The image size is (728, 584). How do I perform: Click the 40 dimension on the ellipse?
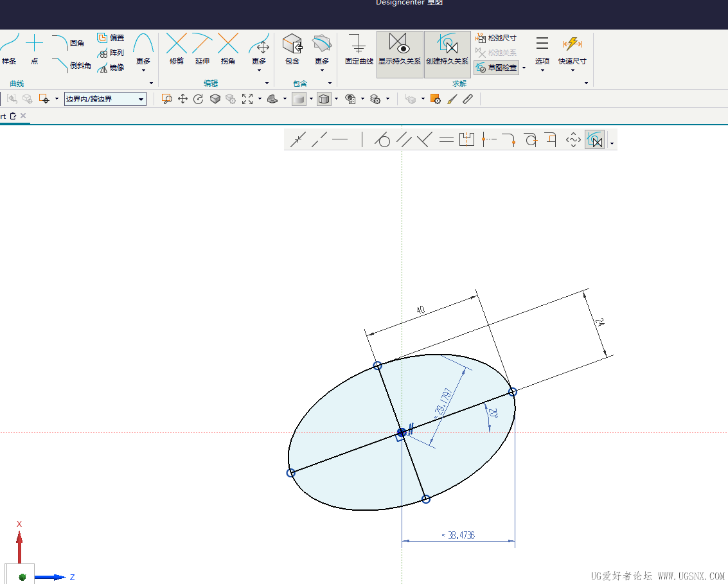pyautogui.click(x=421, y=310)
